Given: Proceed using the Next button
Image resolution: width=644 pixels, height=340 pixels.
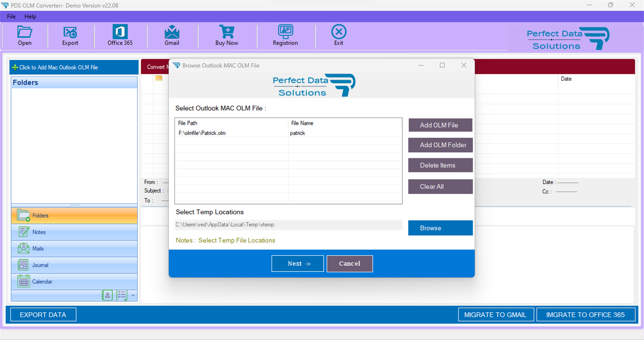Looking at the screenshot, I should point(297,263).
